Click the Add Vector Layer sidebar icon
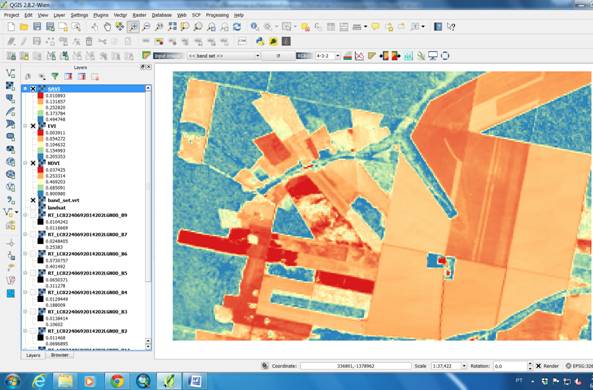 (x=11, y=73)
